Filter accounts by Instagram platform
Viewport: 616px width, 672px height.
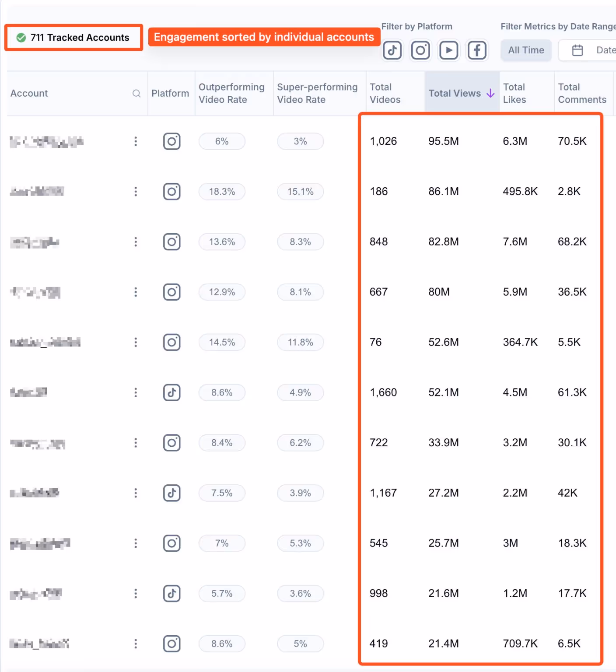420,50
